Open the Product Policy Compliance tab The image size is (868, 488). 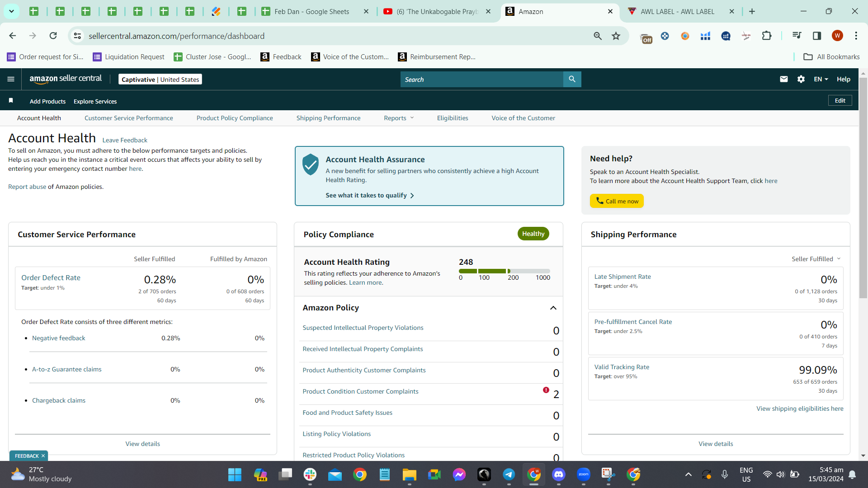coord(235,118)
